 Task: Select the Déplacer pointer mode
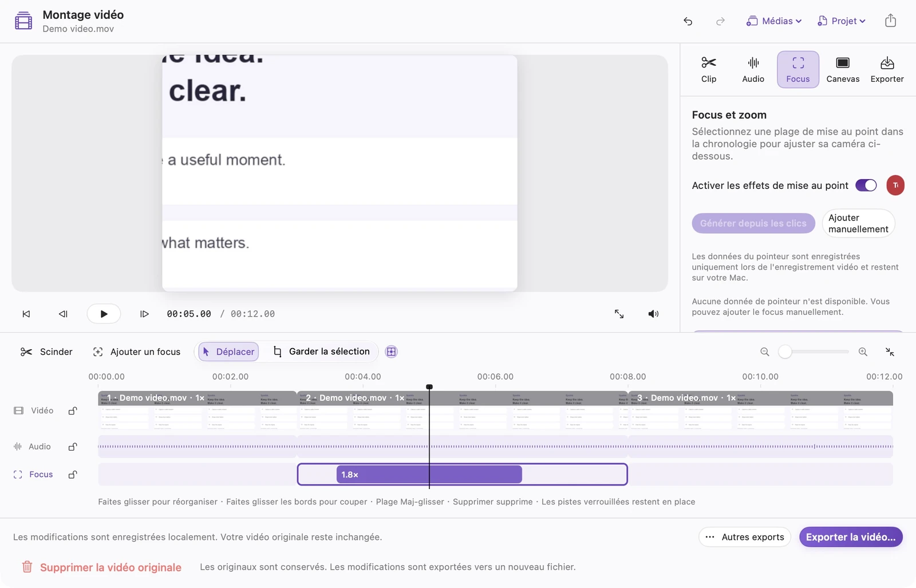point(228,352)
